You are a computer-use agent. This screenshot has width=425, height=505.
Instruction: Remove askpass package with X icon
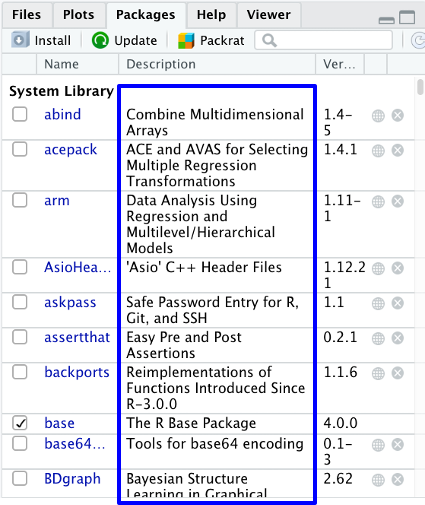398,303
